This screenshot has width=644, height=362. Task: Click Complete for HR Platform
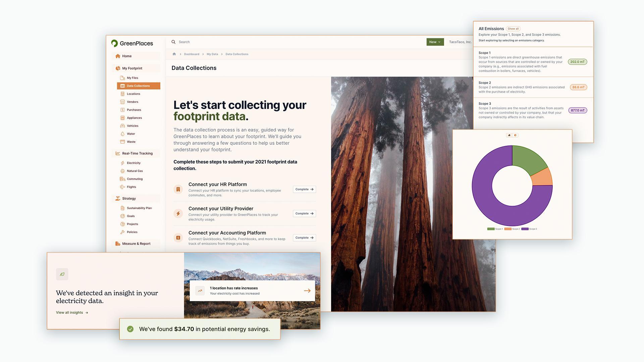pos(304,189)
